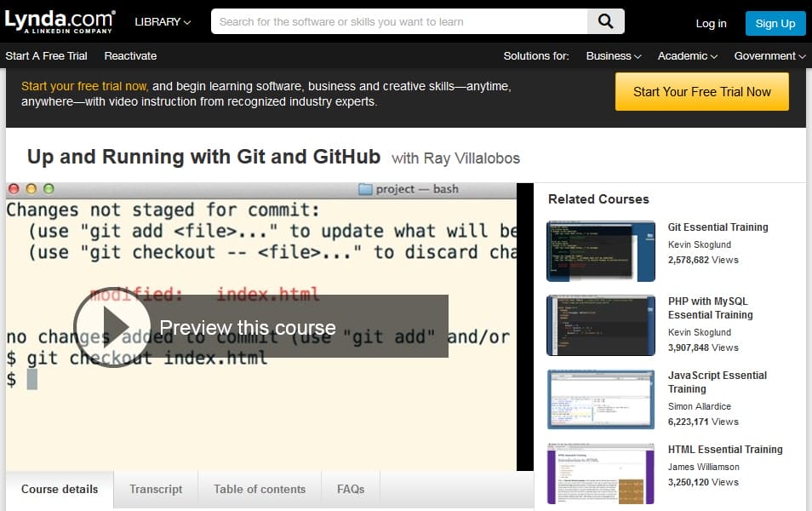
Task: Click the Sign Up button
Action: coord(775,23)
